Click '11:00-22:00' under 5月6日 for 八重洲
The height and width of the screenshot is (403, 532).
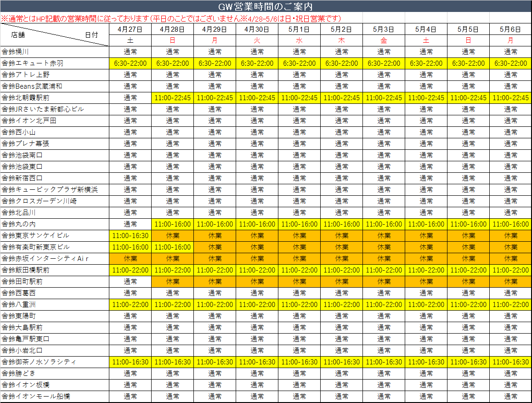tap(510, 305)
